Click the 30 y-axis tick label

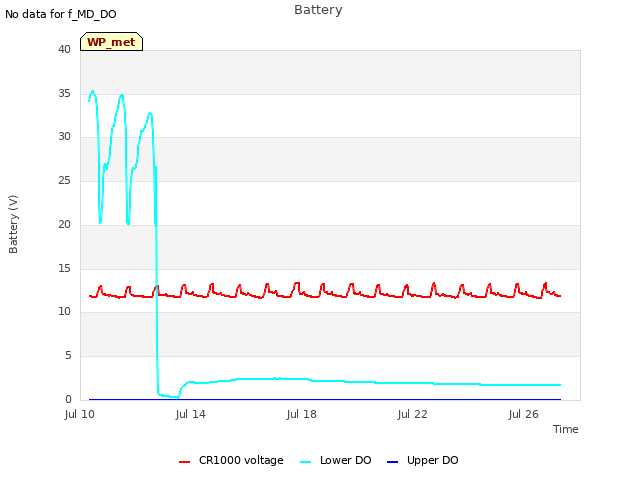(x=64, y=136)
